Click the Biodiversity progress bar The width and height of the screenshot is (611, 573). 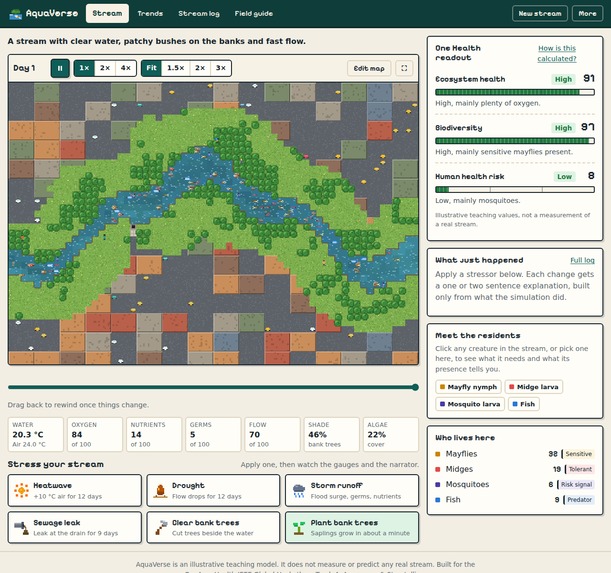[515, 141]
